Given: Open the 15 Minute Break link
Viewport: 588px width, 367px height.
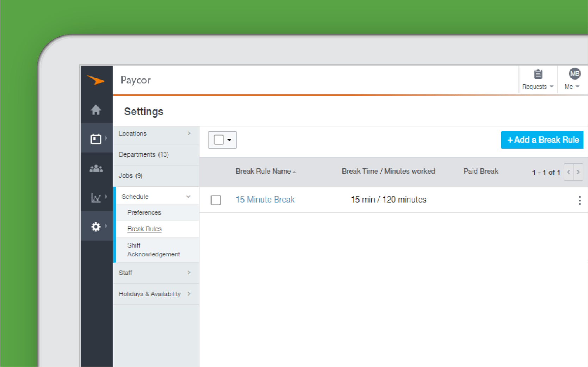Looking at the screenshot, I should tap(265, 200).
